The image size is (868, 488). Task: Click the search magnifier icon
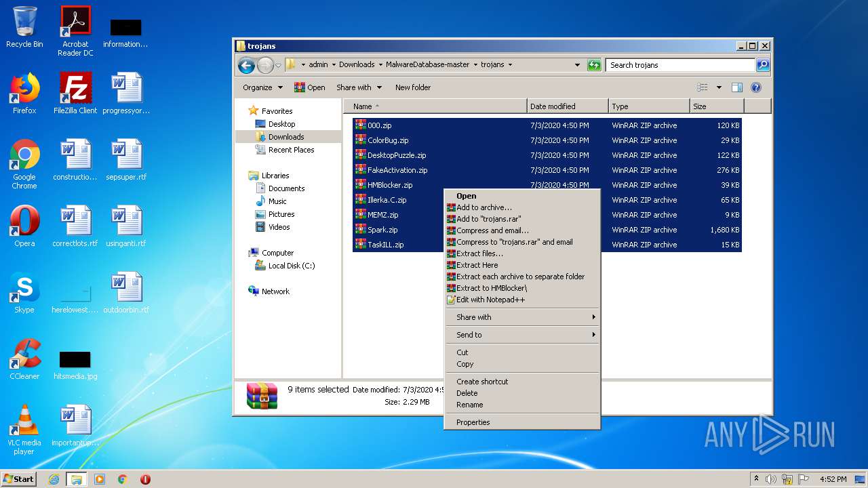click(x=763, y=65)
